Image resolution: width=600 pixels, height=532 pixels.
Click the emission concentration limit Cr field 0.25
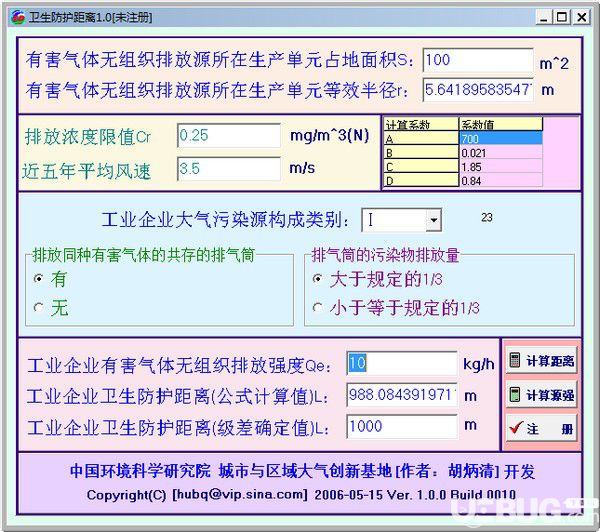[229, 135]
